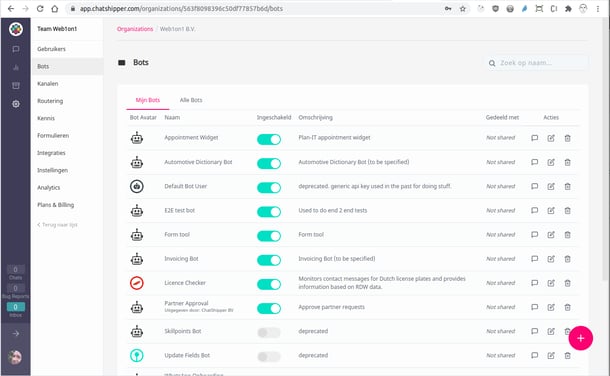The image size is (610, 376).
Task: Delete the Automotive Dictionary Bot
Action: tap(568, 162)
